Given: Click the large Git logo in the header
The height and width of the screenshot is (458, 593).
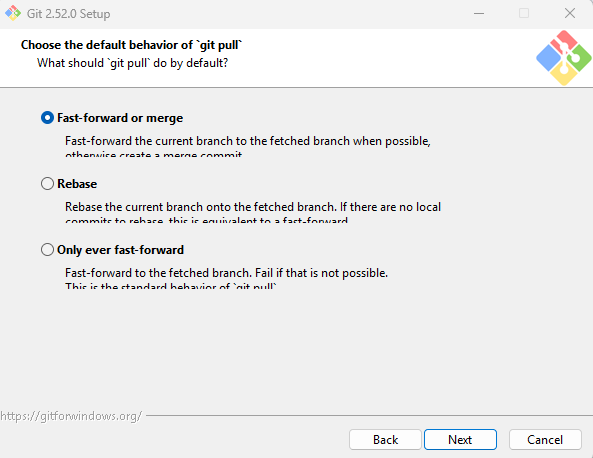Looking at the screenshot, I should [x=564, y=57].
